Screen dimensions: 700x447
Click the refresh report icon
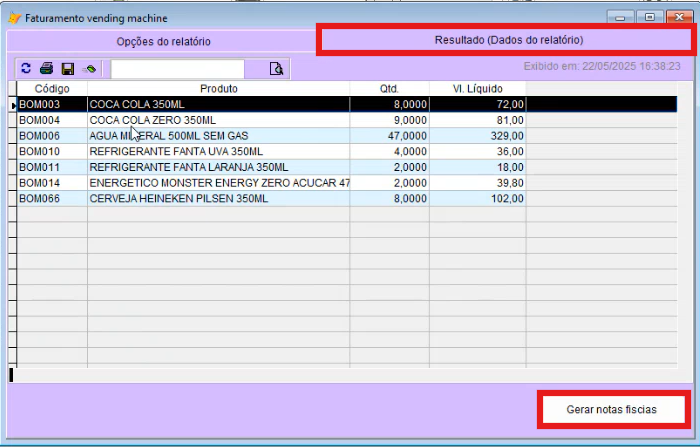click(26, 69)
